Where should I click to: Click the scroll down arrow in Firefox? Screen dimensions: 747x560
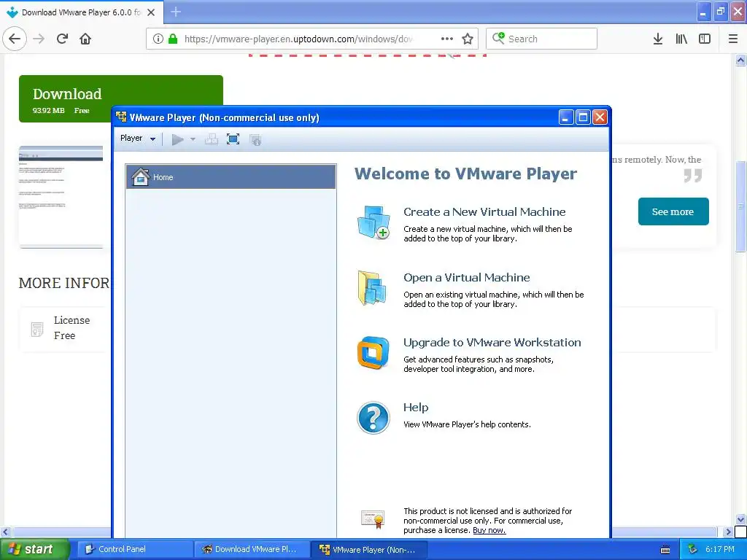click(x=740, y=519)
